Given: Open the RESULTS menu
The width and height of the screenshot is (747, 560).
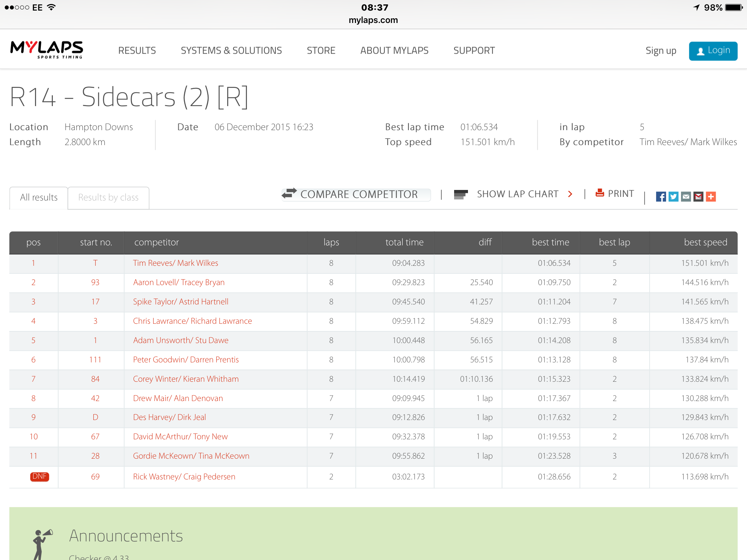Looking at the screenshot, I should pyautogui.click(x=137, y=51).
